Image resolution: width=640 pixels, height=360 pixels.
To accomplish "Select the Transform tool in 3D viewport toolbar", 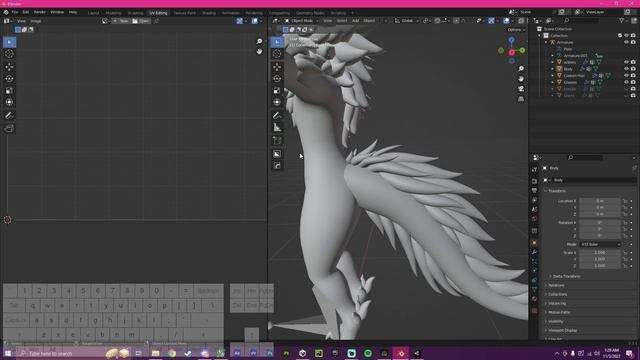I will point(277,102).
